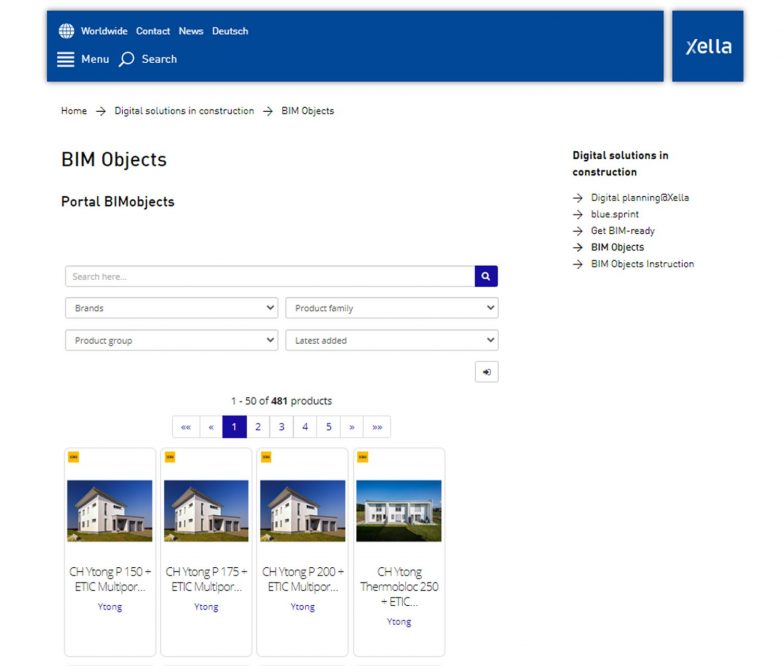782x666 pixels.
Task: Click into the Search here text field
Action: tap(269, 276)
